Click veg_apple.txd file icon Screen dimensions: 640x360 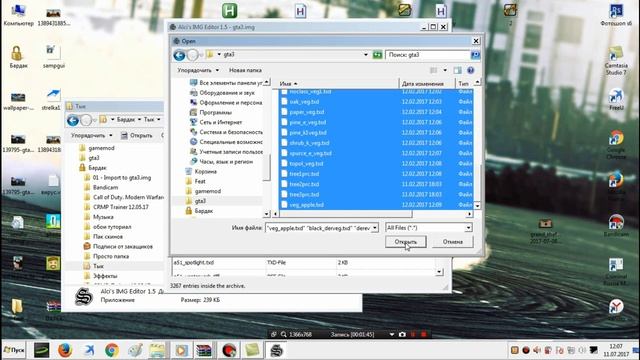click(284, 204)
